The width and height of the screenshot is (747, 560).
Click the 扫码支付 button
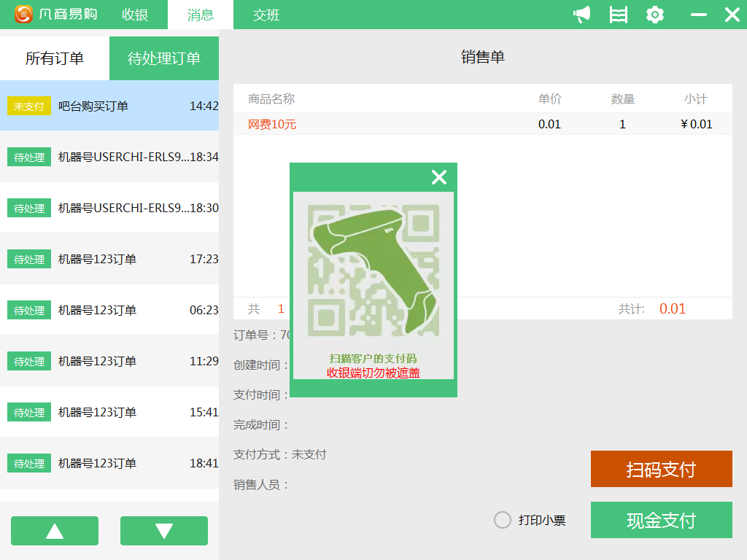(661, 469)
